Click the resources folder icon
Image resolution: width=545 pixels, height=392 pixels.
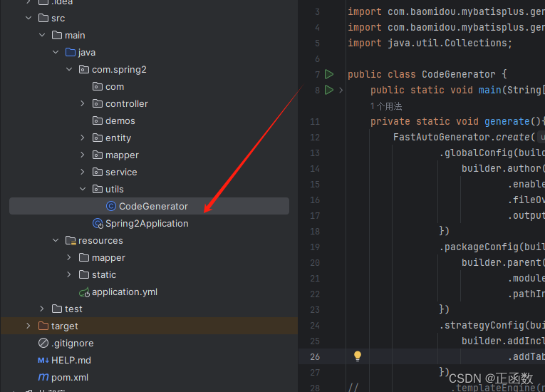pos(71,240)
